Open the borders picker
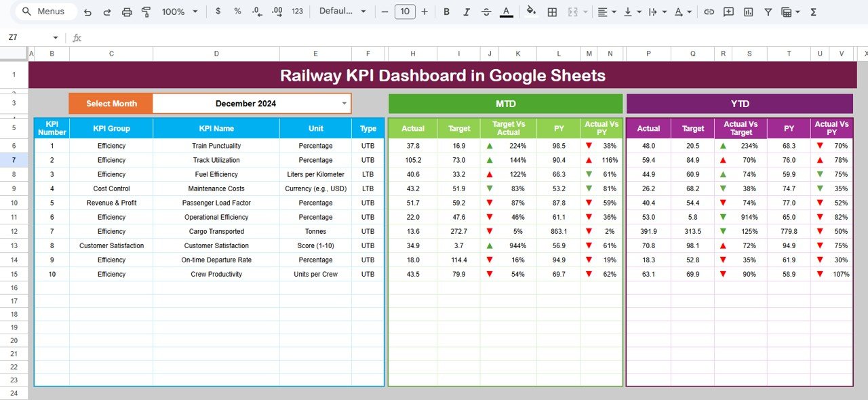The height and width of the screenshot is (400, 868). [x=551, y=12]
